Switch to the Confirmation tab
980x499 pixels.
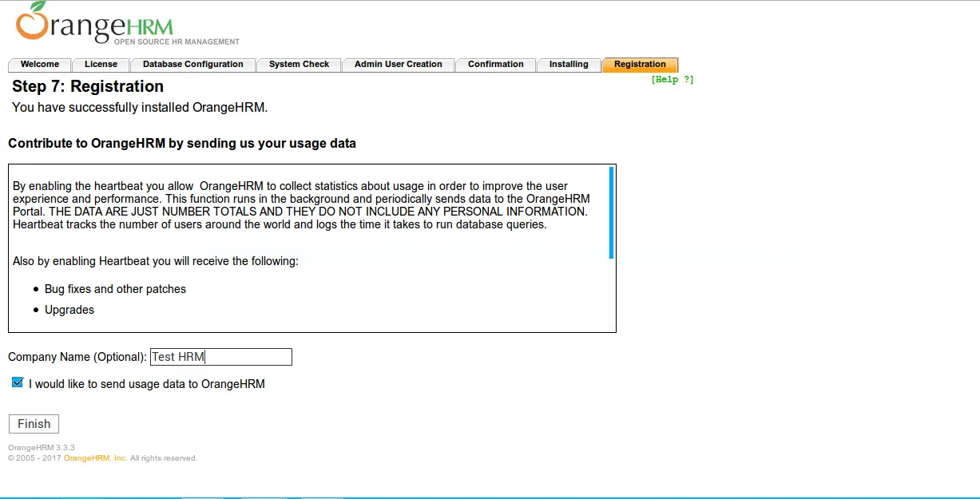[x=496, y=65]
